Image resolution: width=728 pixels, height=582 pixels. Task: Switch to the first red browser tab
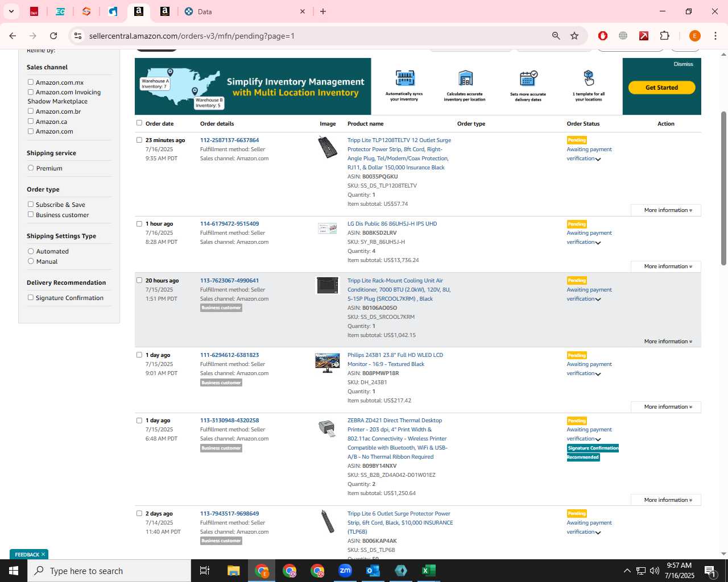pyautogui.click(x=34, y=11)
